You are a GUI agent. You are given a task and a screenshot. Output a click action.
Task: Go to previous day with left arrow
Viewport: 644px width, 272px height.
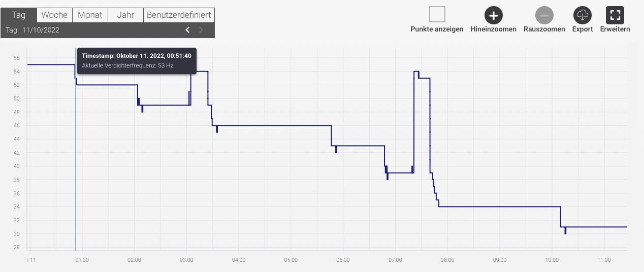click(187, 30)
